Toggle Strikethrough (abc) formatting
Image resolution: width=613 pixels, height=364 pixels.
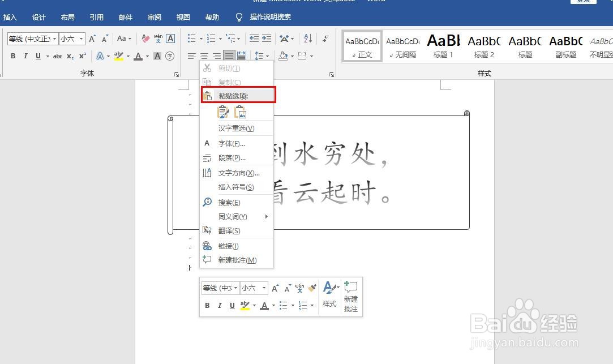coord(58,56)
